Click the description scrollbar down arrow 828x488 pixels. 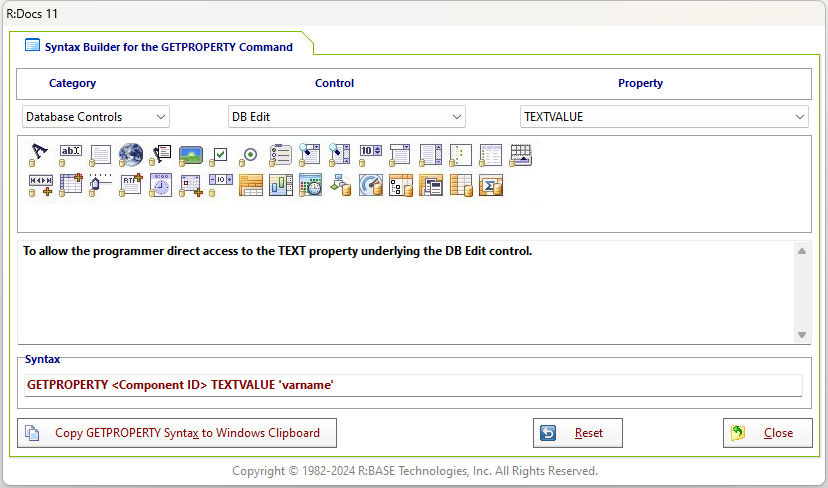[802, 335]
